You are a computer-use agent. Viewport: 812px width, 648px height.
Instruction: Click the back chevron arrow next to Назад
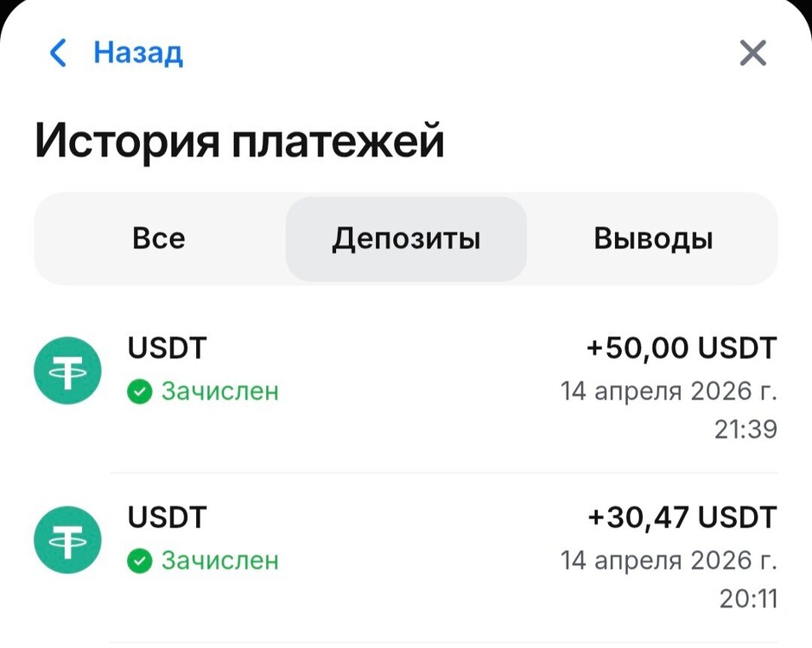pos(56,53)
